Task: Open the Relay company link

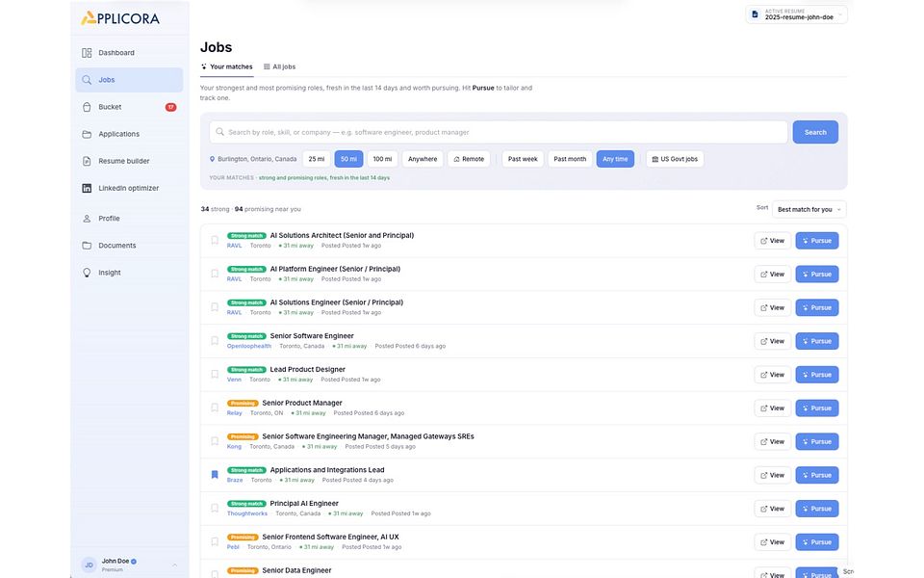Action: pos(235,413)
